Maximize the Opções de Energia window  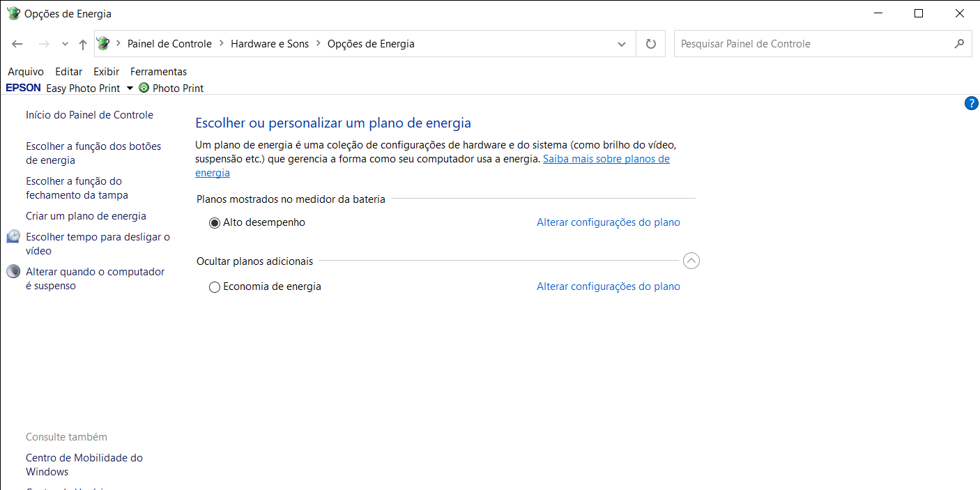[x=919, y=13]
